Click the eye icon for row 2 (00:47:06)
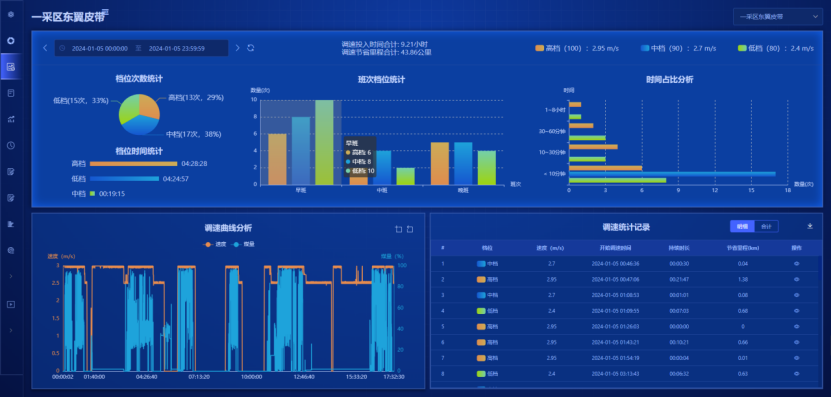Image resolution: width=831 pixels, height=397 pixels. pos(796,279)
